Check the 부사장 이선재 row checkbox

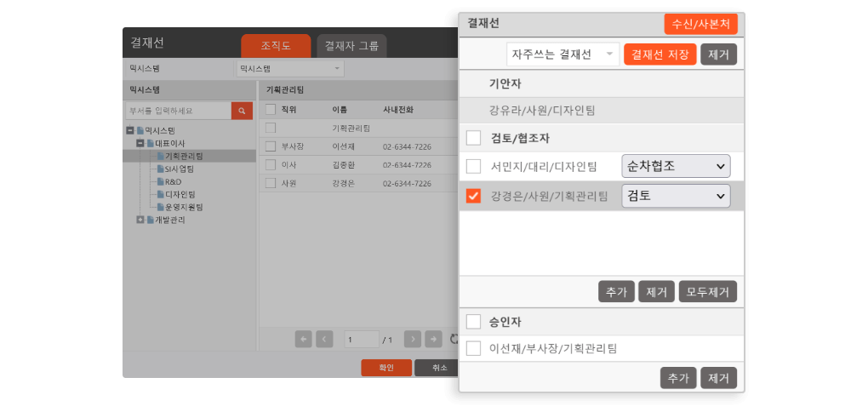(x=270, y=146)
